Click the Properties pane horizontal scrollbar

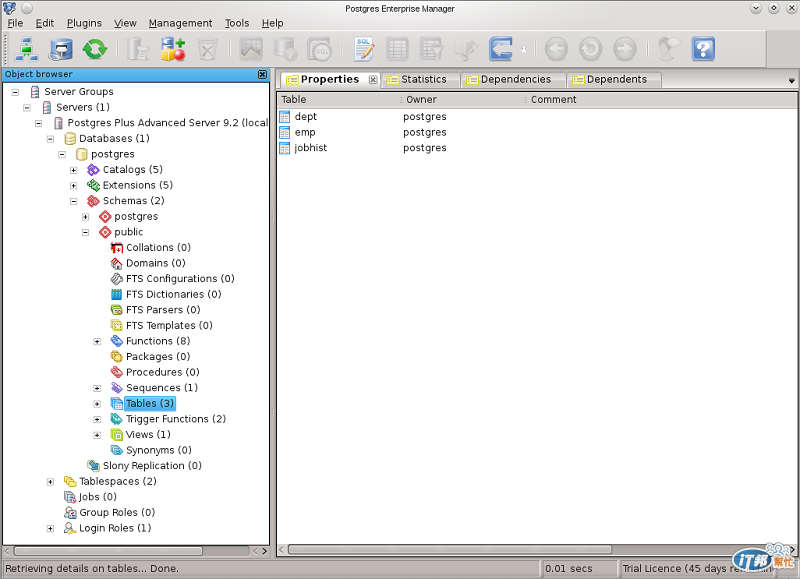tap(449, 550)
